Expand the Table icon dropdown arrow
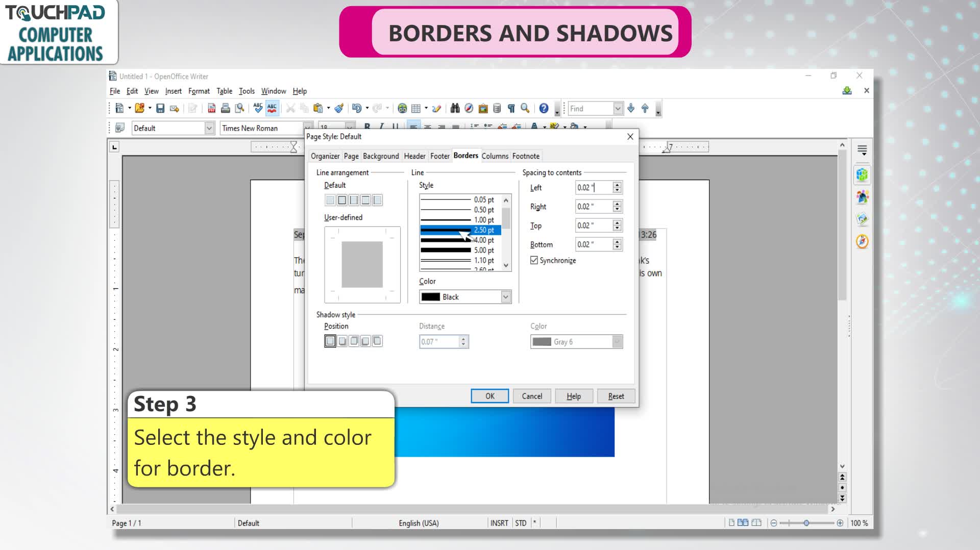980x550 pixels. (426, 108)
